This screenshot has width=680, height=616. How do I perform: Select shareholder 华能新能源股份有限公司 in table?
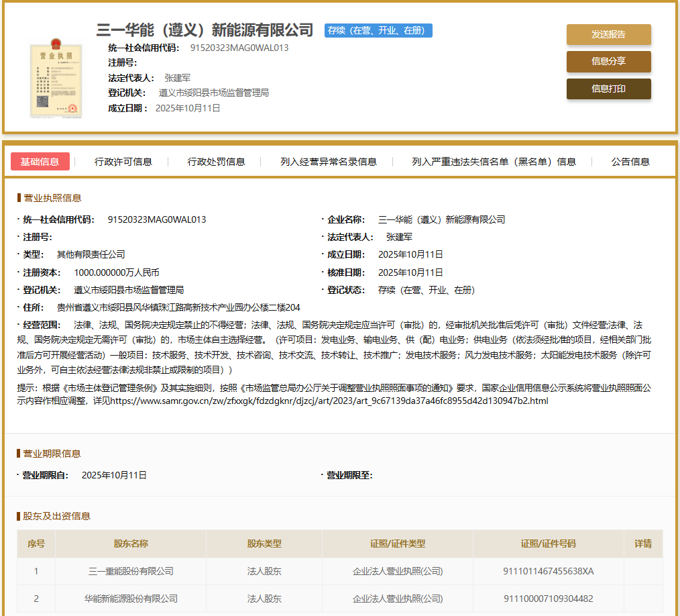coord(131,599)
